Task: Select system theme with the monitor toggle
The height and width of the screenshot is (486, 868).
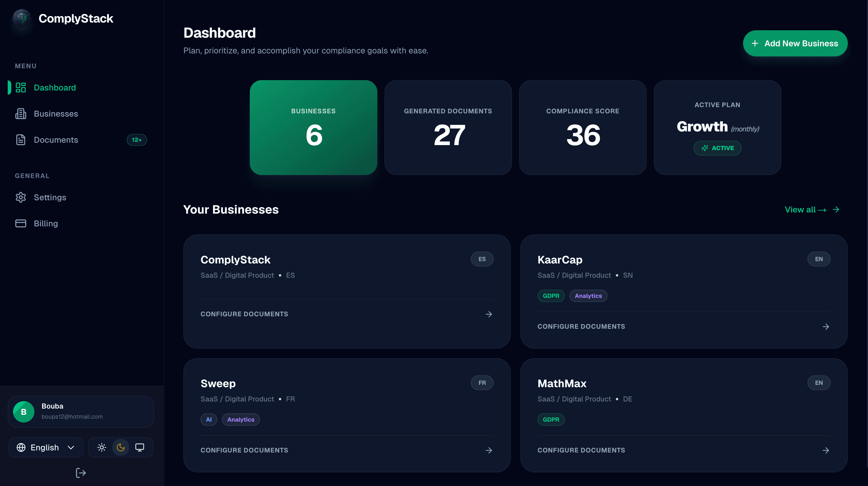Action: (x=139, y=447)
